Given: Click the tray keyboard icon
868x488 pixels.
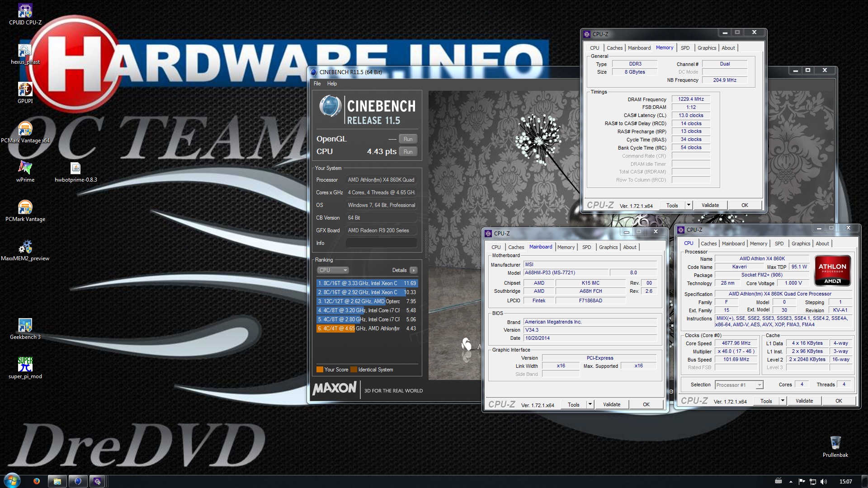Looking at the screenshot, I should tap(778, 481).
